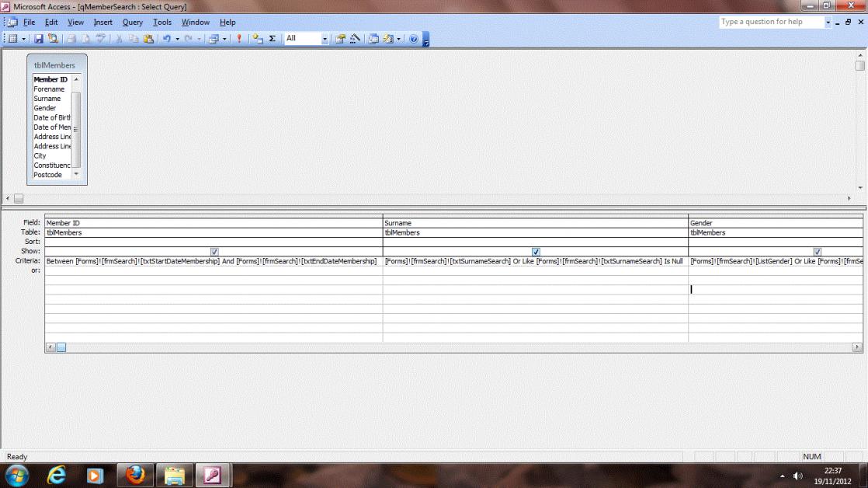Toggle Show checkbox for Member ID column
Screen dimensions: 868x488
coord(214,252)
